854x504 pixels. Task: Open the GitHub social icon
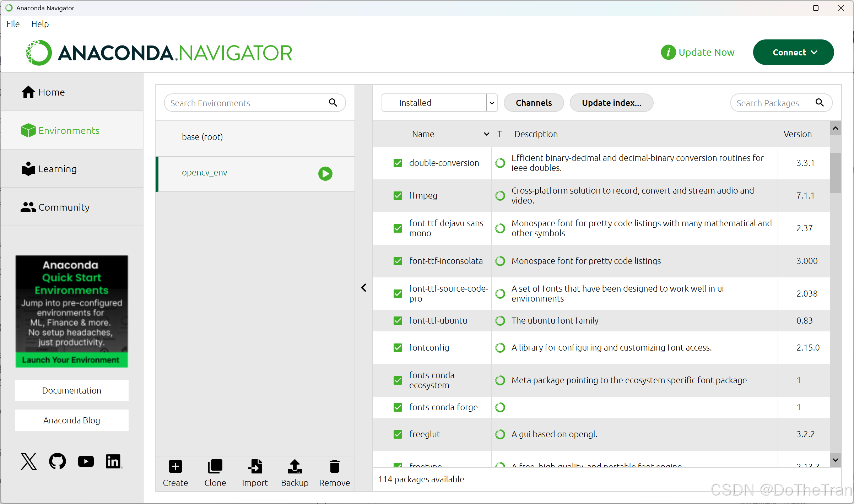pos(57,461)
